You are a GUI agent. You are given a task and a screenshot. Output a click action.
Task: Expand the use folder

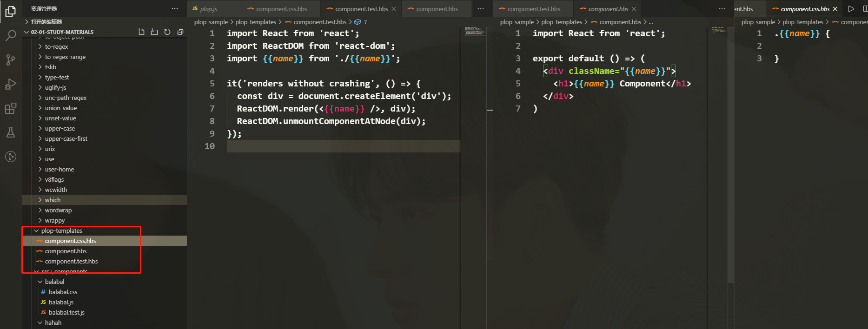(x=104, y=159)
